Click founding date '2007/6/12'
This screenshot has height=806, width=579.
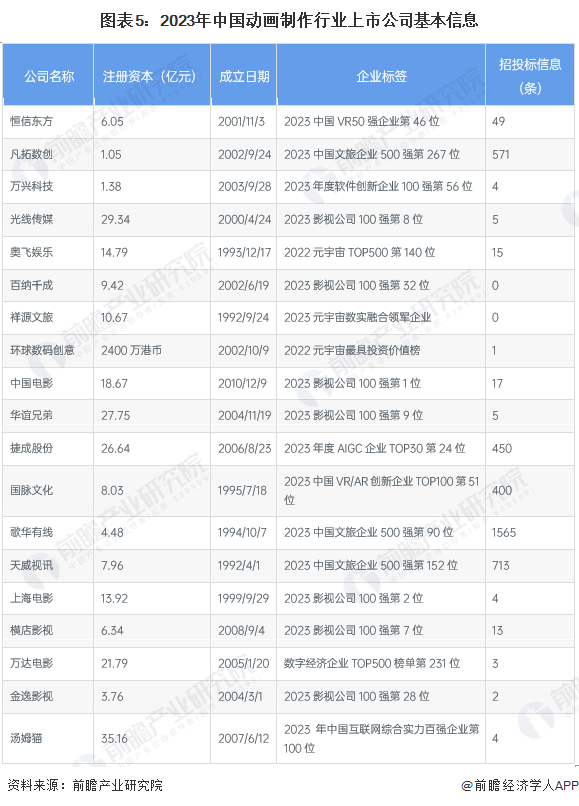point(243,739)
